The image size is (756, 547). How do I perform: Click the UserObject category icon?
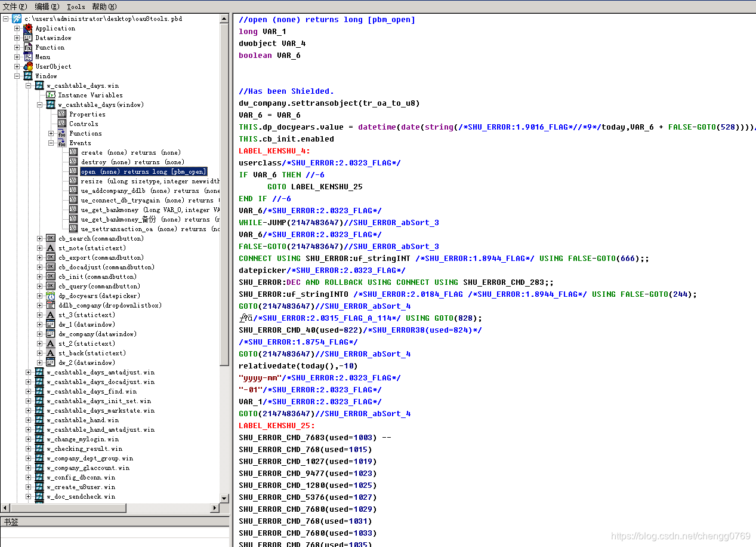pyautogui.click(x=28, y=66)
